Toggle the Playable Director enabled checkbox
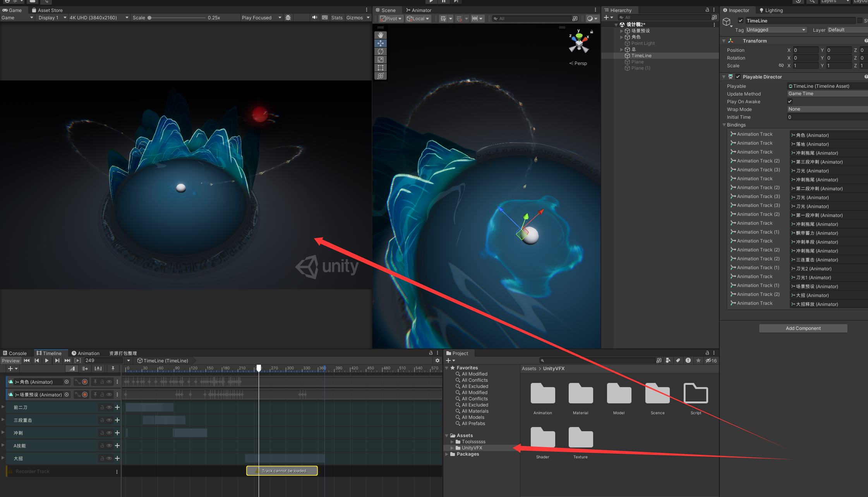 tap(738, 77)
